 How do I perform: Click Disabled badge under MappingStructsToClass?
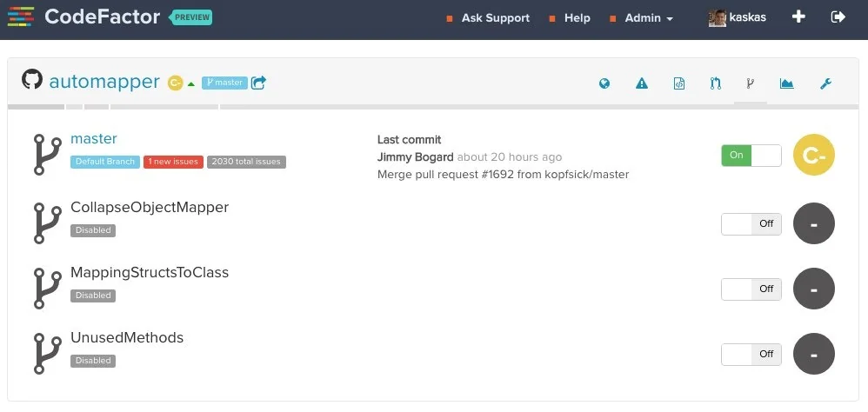[x=93, y=296]
